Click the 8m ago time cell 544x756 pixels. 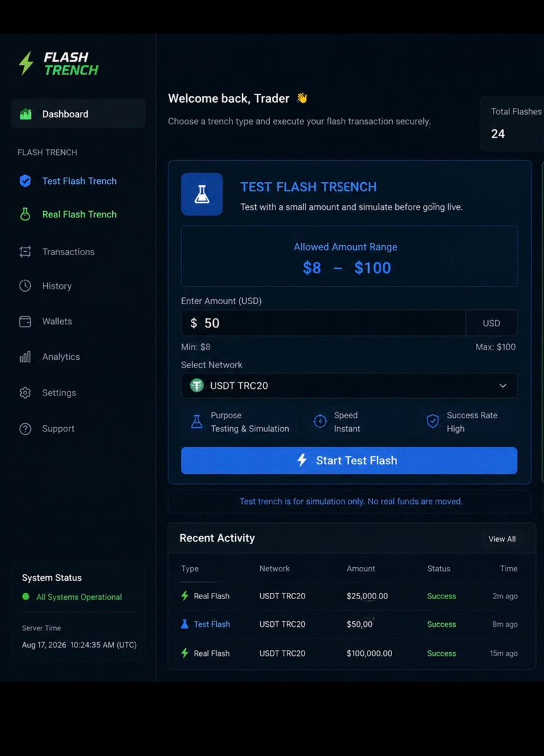[x=505, y=624]
